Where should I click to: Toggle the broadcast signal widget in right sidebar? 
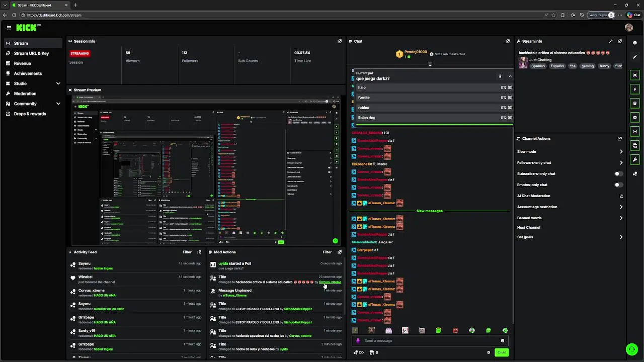point(635,131)
